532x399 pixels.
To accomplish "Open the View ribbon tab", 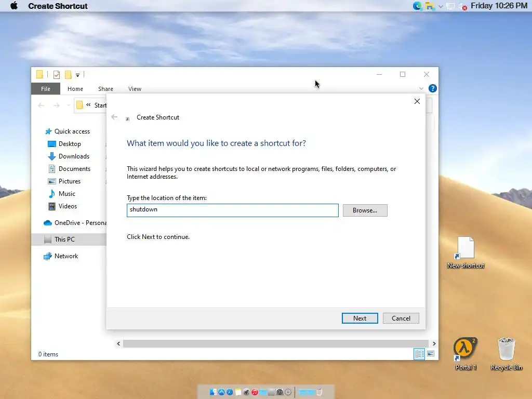I will (135, 89).
